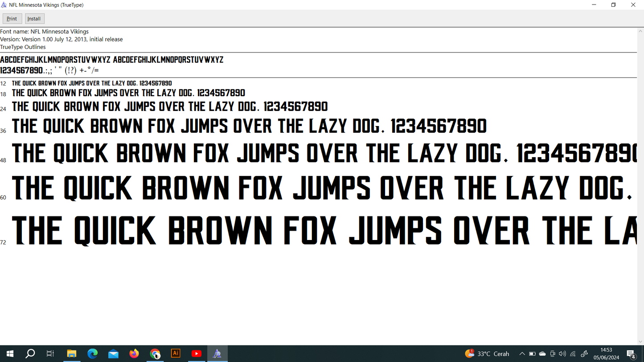Image resolution: width=644 pixels, height=362 pixels.
Task: Open the weather widget showing 33°C Cerah
Action: click(x=487, y=354)
